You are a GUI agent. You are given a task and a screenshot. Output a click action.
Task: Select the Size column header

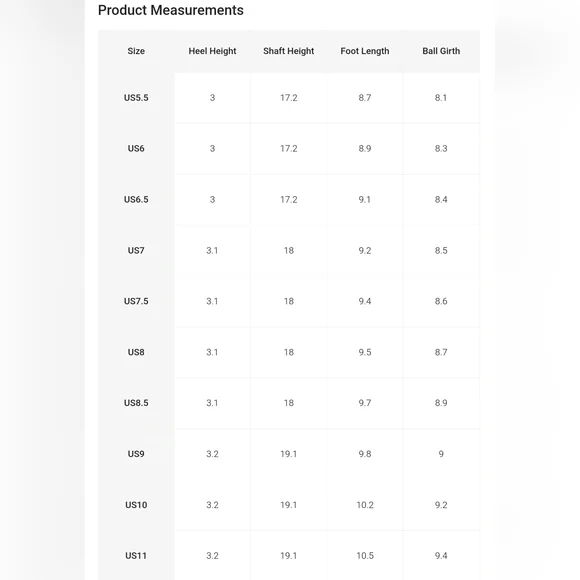pos(136,51)
